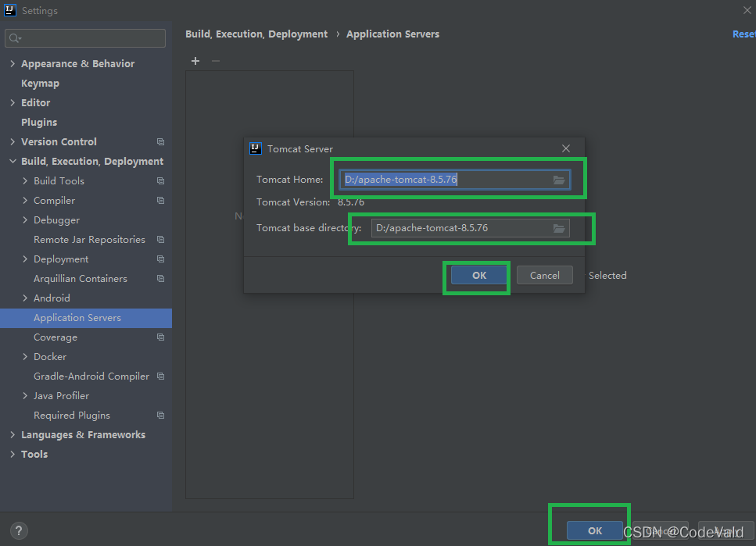The image size is (756, 546).
Task: Expand the Version Control section
Action: (13, 141)
